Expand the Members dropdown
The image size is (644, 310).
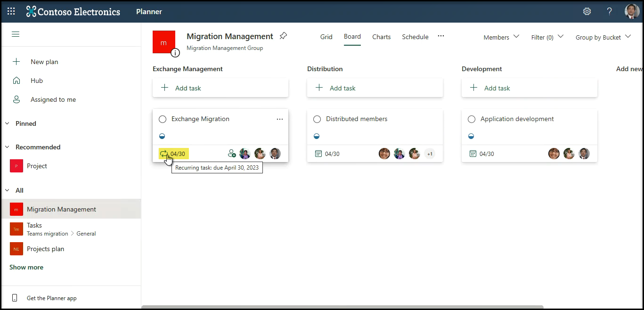501,37
